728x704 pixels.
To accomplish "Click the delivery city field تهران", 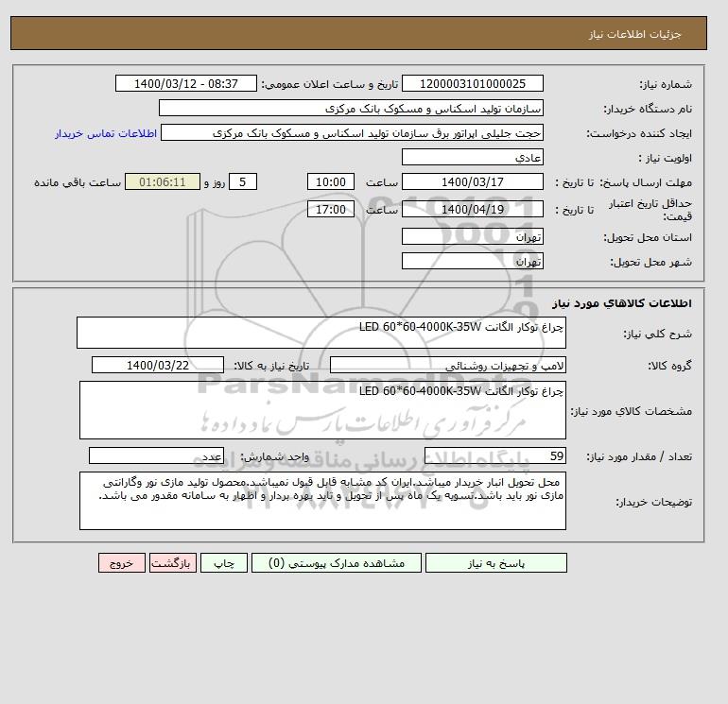I will [x=472, y=261].
